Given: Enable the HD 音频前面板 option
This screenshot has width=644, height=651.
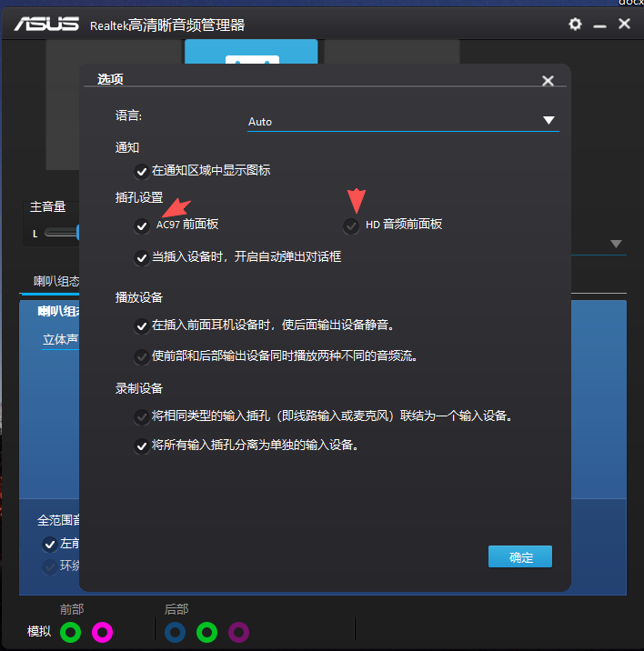Looking at the screenshot, I should [x=351, y=225].
